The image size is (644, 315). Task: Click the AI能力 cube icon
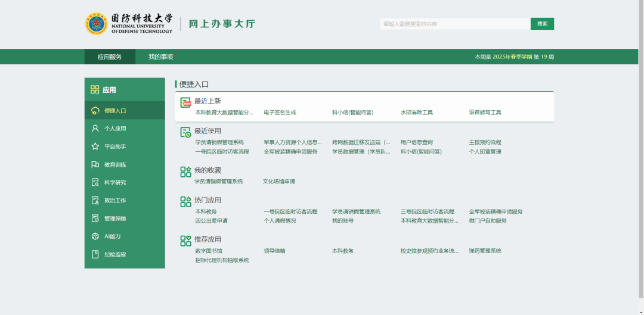coord(95,236)
